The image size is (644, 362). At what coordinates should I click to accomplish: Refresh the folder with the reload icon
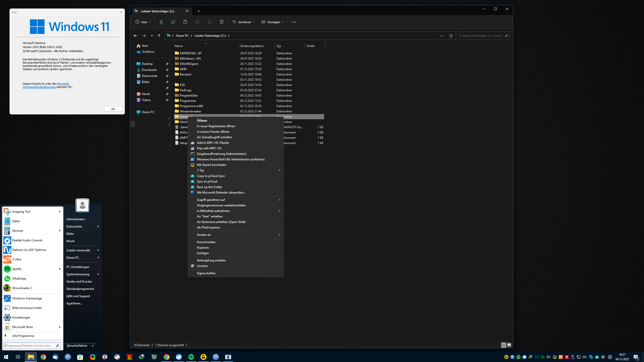pyautogui.click(x=451, y=36)
